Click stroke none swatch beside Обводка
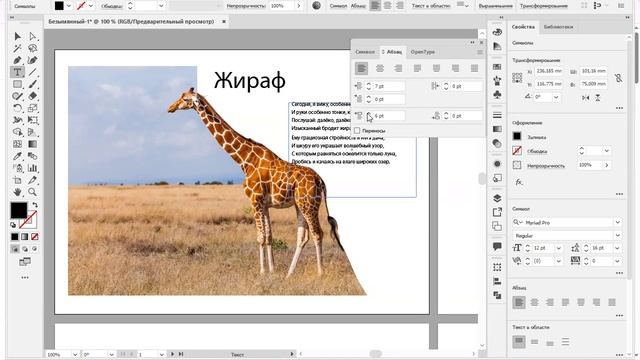 tap(517, 151)
